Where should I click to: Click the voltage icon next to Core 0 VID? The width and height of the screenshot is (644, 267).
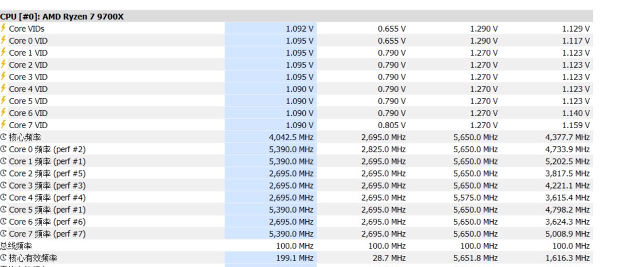coord(4,41)
